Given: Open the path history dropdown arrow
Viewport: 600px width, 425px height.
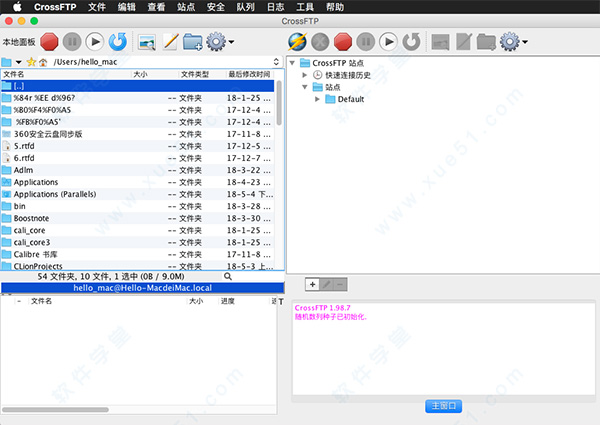Looking at the screenshot, I should click(18, 62).
